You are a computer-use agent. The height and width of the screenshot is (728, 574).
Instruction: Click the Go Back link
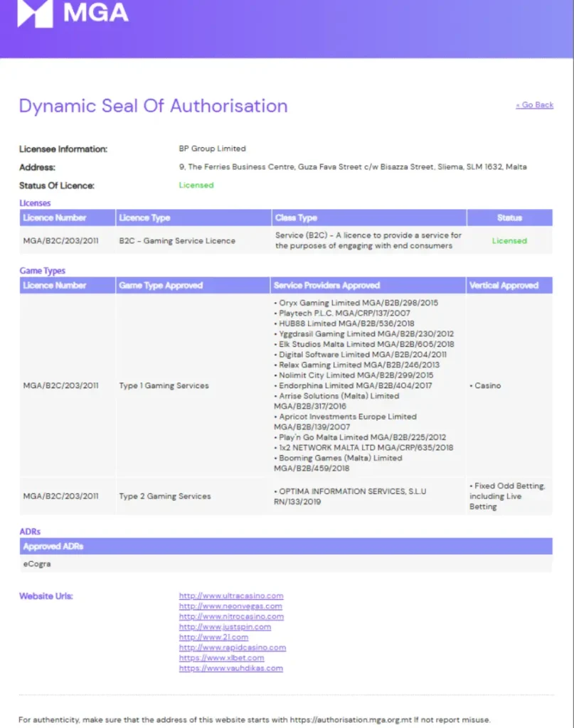534,105
